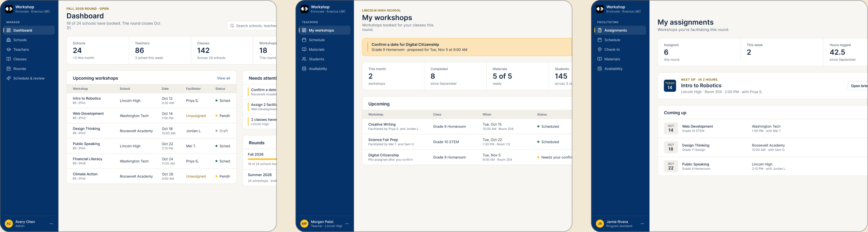The width and height of the screenshot is (868, 232).
Task: Click the Fall 2026 round progress bar
Action: click(262, 159)
